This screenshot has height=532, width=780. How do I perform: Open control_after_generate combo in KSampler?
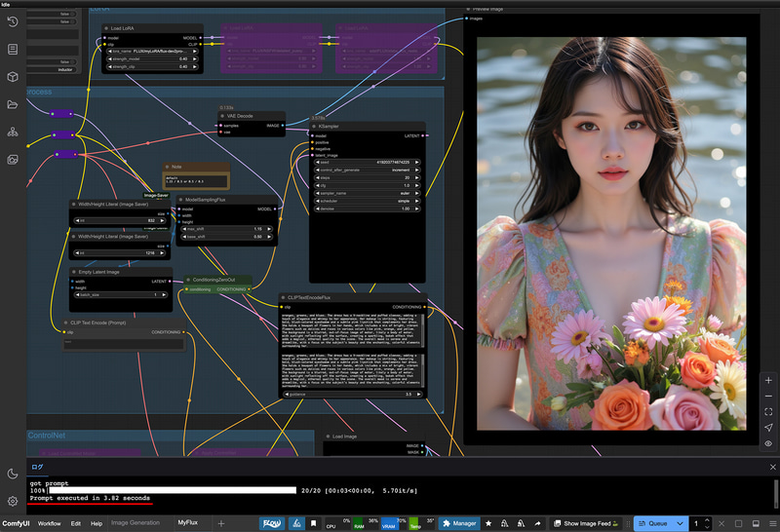point(368,171)
